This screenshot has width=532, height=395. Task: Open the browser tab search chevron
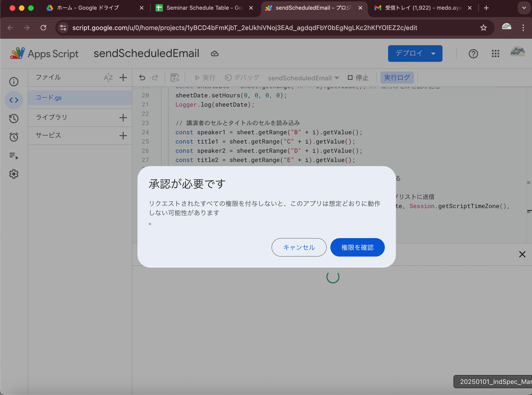pyautogui.click(x=524, y=8)
